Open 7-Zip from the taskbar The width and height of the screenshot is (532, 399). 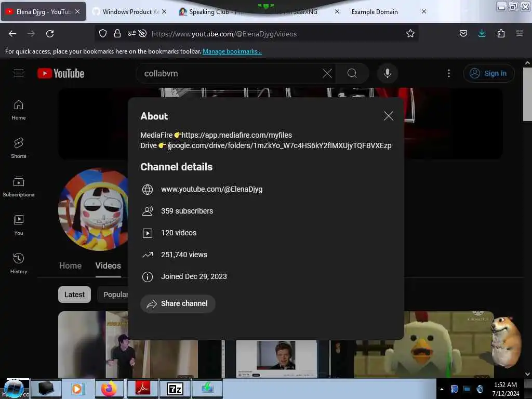175,389
